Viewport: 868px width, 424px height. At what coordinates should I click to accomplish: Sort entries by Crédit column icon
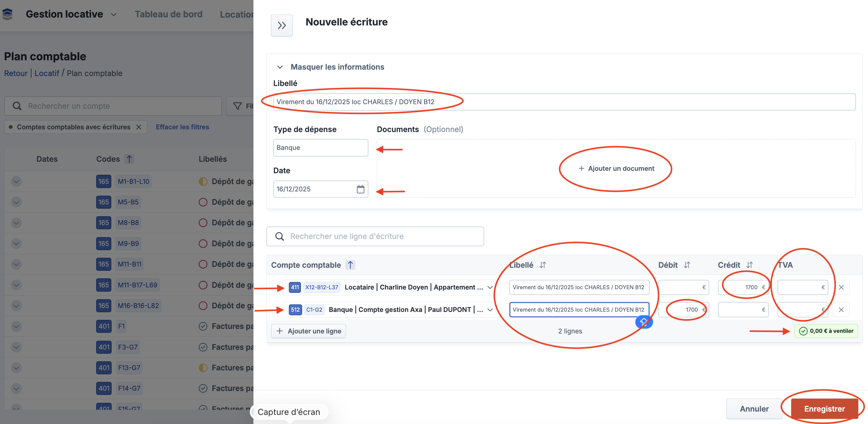[749, 265]
